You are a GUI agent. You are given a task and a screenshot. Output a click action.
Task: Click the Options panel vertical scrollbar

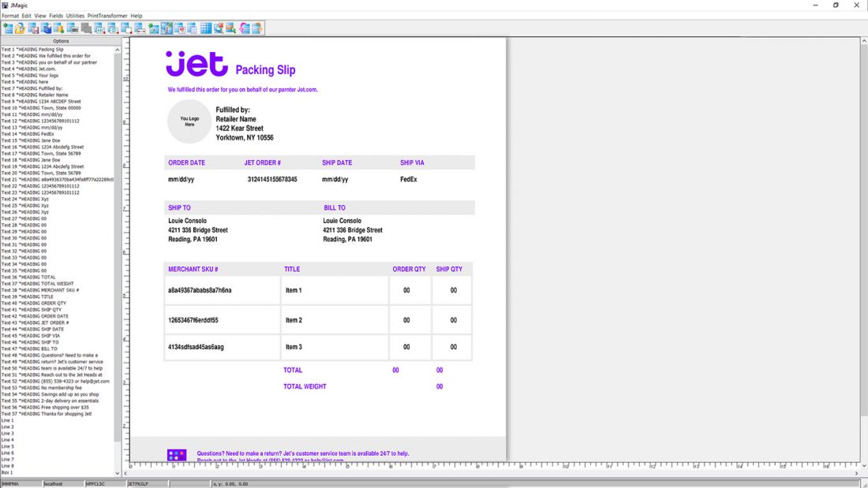click(117, 237)
